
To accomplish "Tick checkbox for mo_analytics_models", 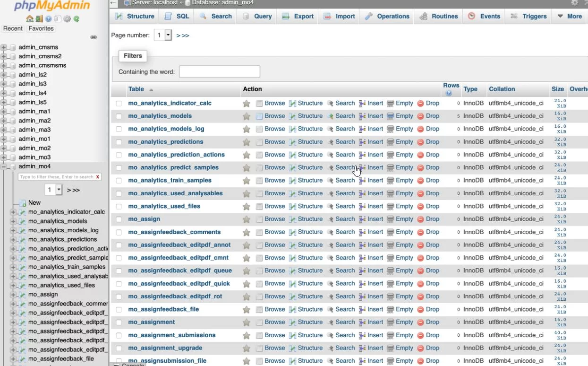I will click(119, 116).
